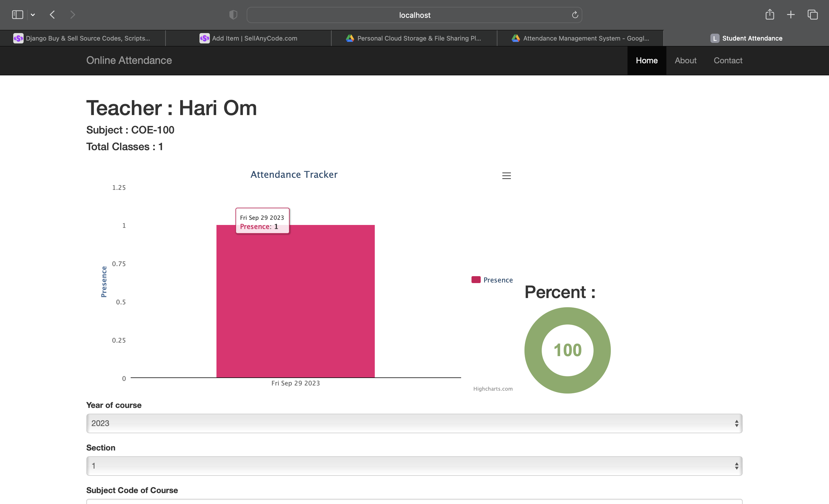829x504 pixels.
Task: Click the pink Fri Sep 29 attendance bar
Action: 295,303
